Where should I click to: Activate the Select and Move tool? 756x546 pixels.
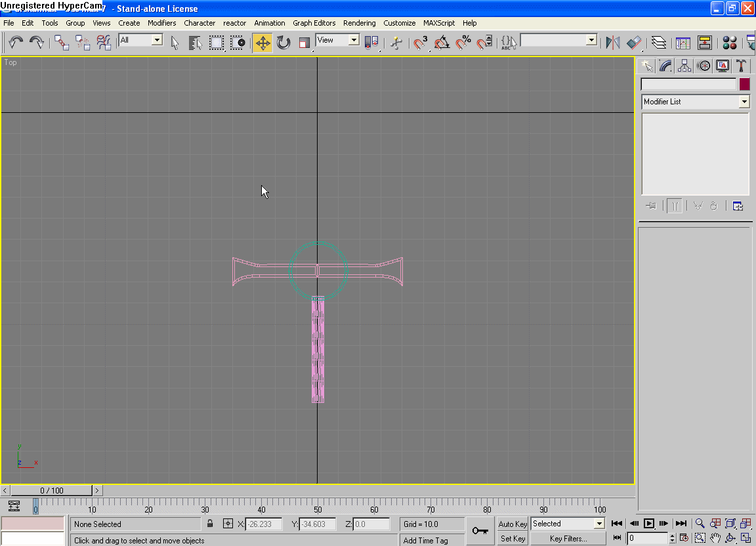coord(262,43)
